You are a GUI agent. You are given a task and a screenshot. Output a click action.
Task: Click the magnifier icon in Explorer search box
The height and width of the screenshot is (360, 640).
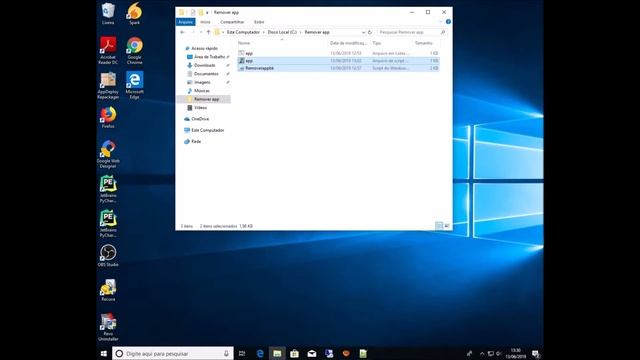pyautogui.click(x=443, y=32)
